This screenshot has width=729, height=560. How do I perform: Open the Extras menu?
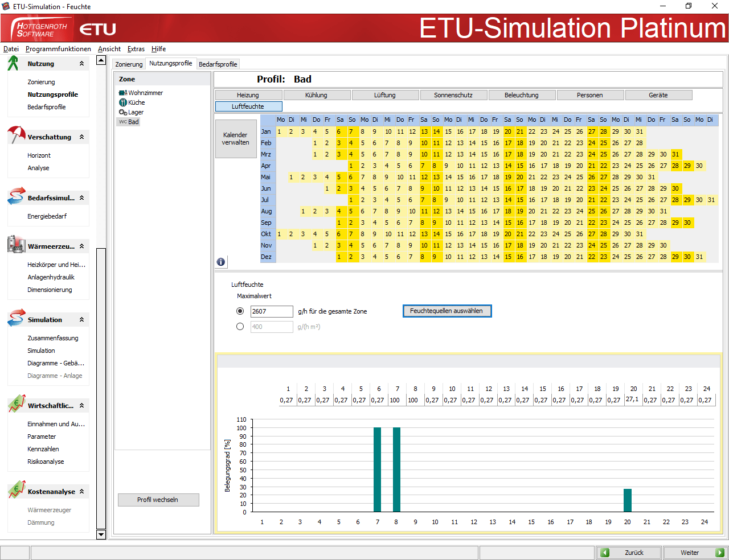[x=136, y=49]
